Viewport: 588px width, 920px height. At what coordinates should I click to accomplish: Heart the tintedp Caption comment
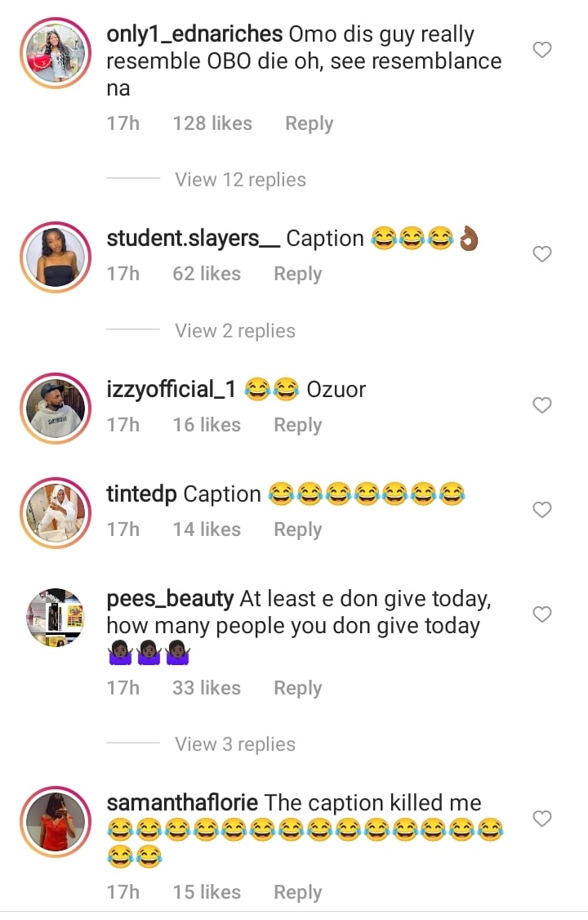click(x=542, y=510)
